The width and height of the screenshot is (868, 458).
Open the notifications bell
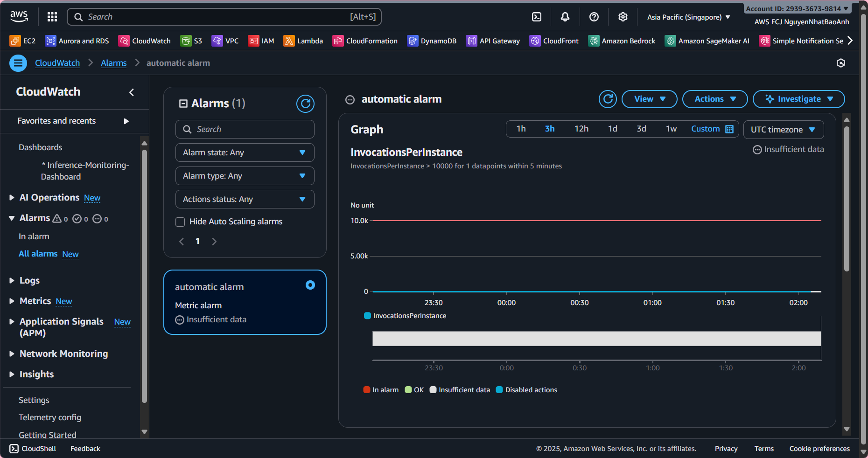565,17
